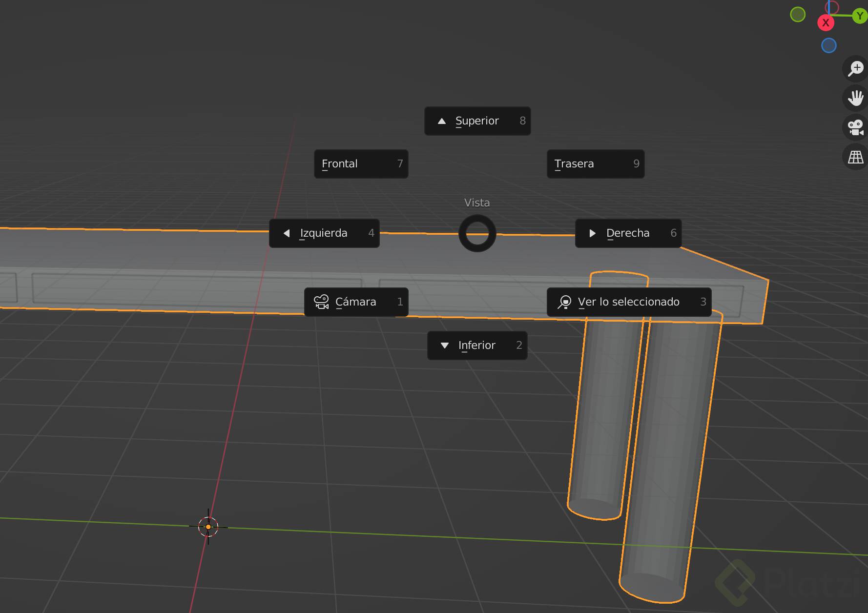
Task: Click the 3D cursor at origin
Action: pyautogui.click(x=208, y=527)
